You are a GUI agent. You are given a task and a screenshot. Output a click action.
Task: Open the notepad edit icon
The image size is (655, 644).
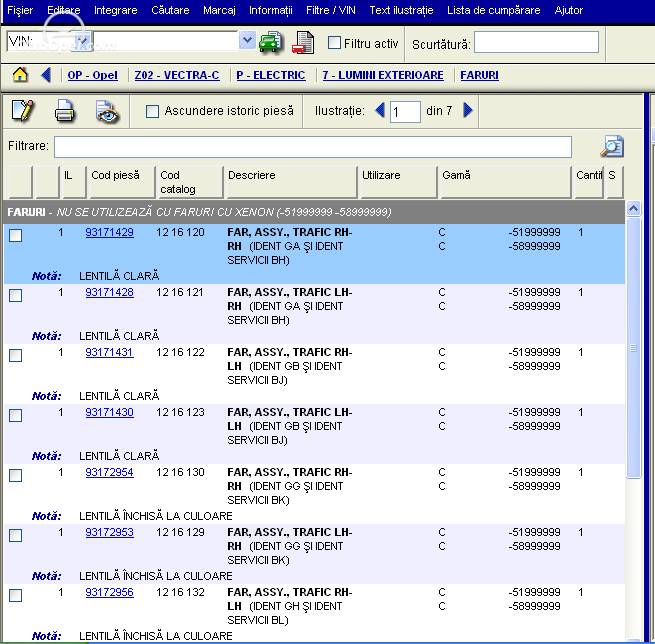23,111
